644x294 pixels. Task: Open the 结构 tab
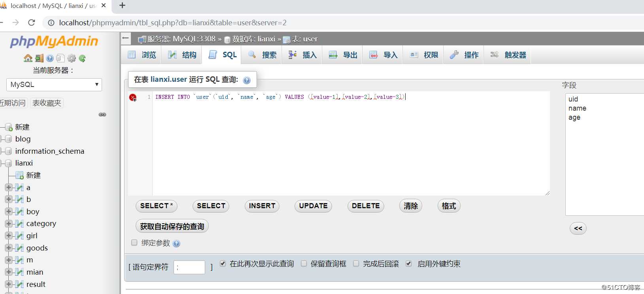click(182, 55)
